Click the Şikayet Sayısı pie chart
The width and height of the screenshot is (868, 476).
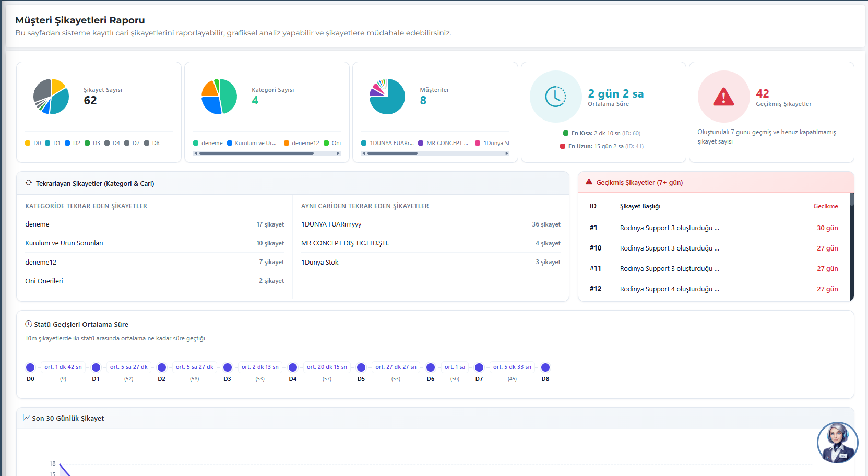[51, 97]
